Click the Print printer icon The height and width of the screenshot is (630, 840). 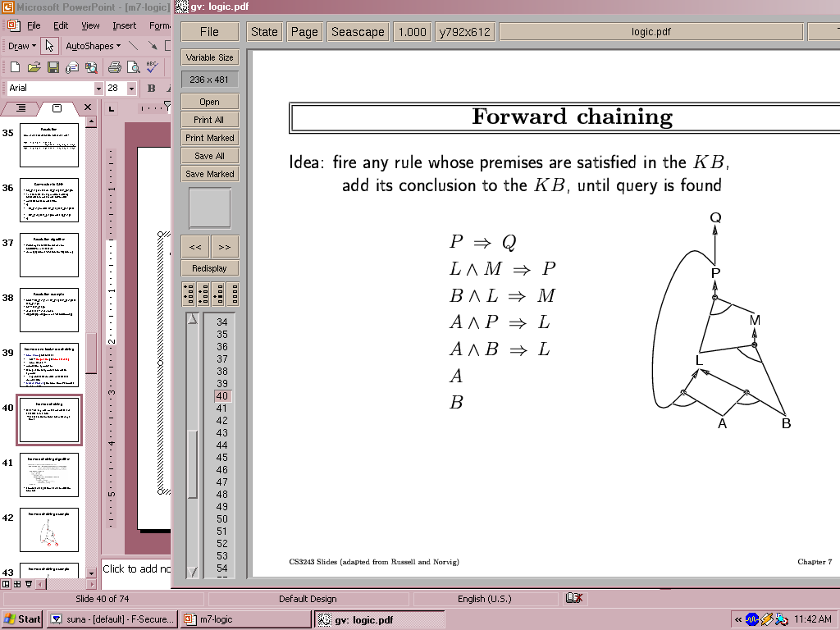tap(115, 67)
